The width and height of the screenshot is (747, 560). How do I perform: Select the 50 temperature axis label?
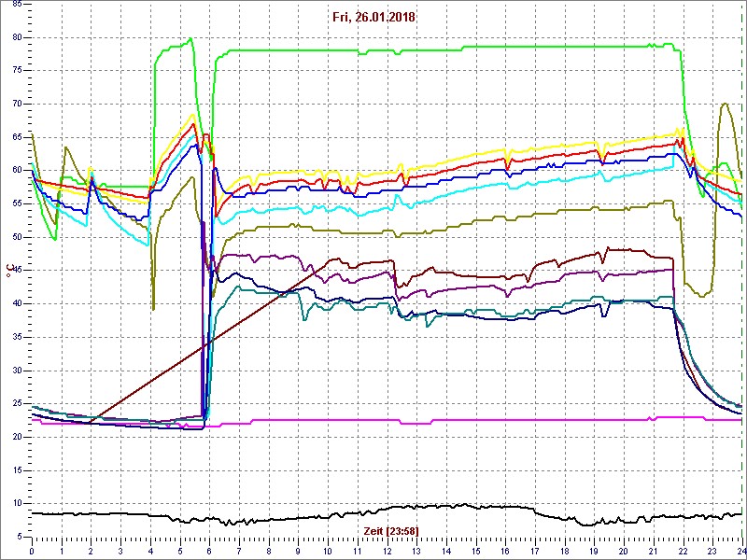17,237
